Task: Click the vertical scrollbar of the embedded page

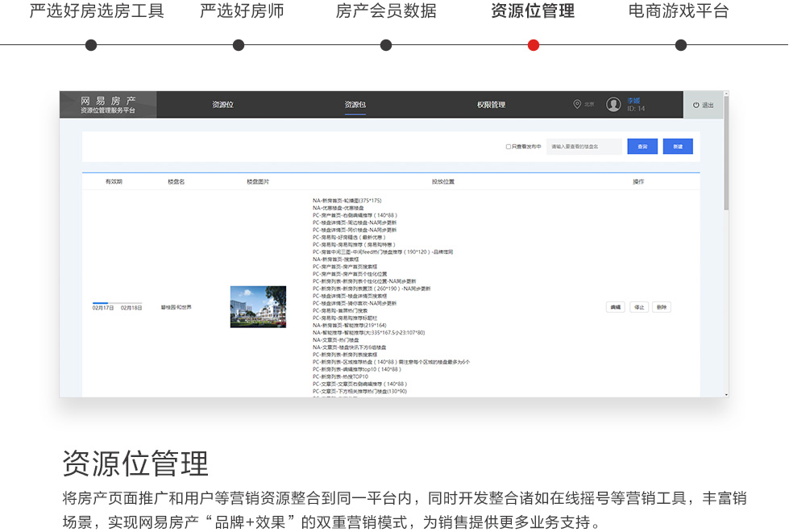Action: pyautogui.click(x=726, y=153)
